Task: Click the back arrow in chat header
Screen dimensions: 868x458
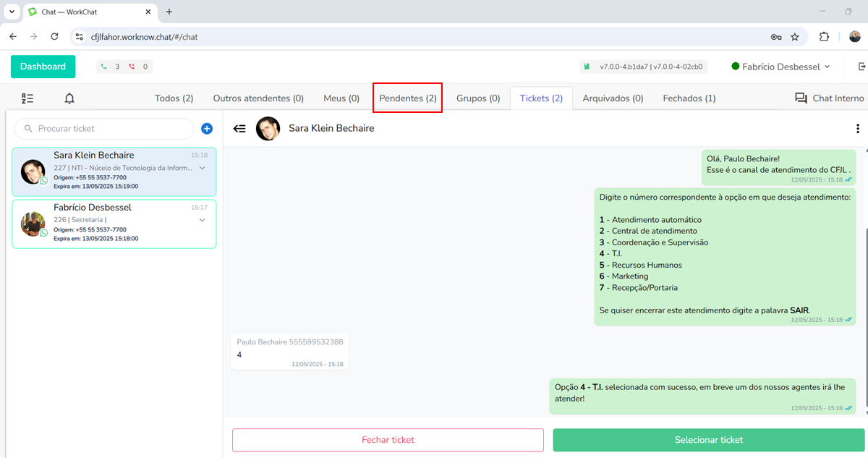Action: click(239, 128)
